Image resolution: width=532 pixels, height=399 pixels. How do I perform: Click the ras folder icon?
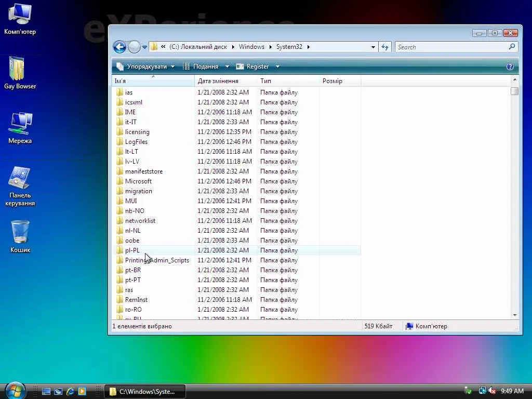pos(119,290)
